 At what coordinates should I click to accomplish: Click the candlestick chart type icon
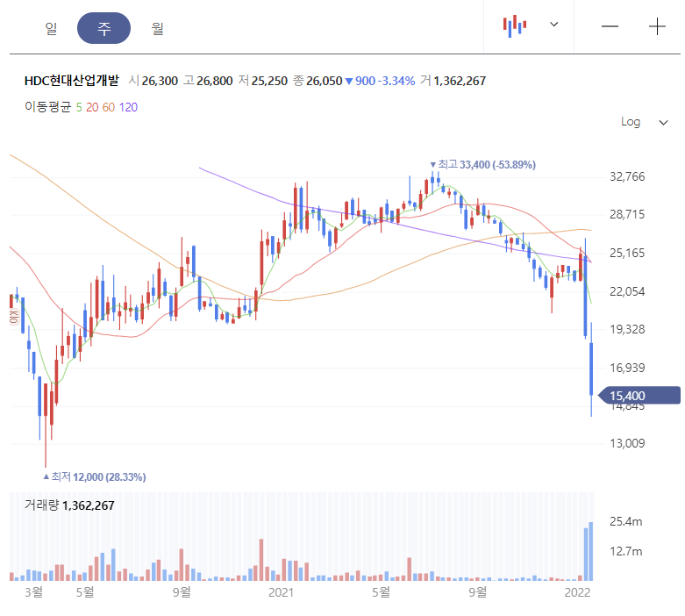[515, 25]
